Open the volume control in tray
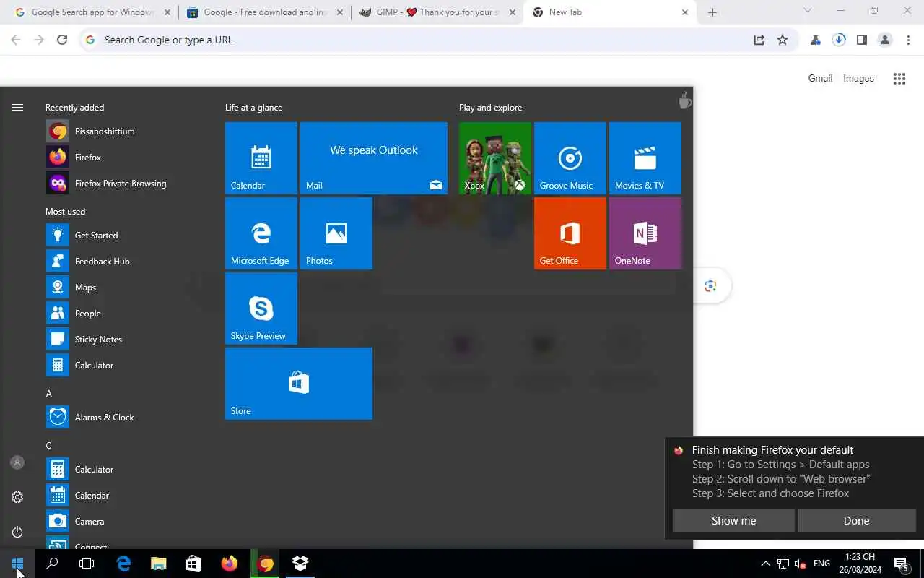Image resolution: width=924 pixels, height=578 pixels. (800, 564)
